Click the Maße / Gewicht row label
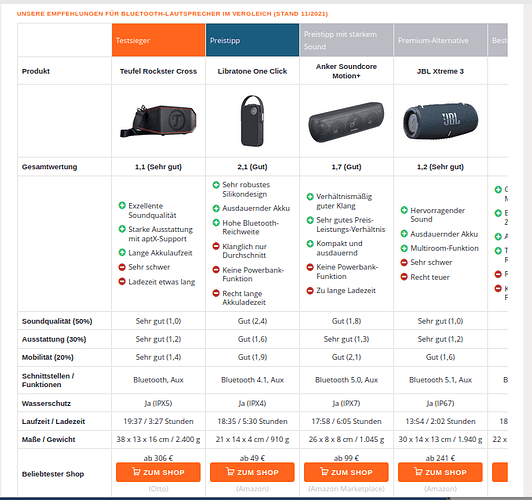The width and height of the screenshot is (532, 500). coord(49,439)
